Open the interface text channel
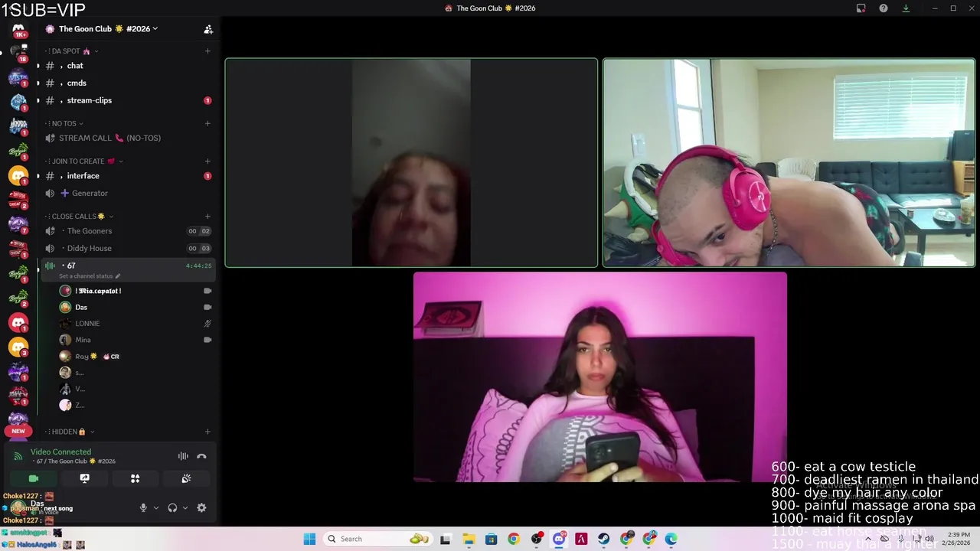This screenshot has width=980, height=551. coord(127,176)
